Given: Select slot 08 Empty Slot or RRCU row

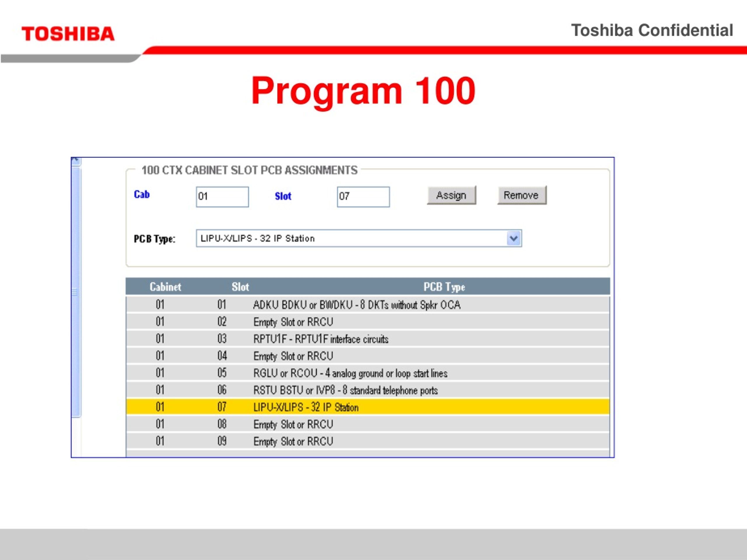Looking at the screenshot, I should (368, 424).
